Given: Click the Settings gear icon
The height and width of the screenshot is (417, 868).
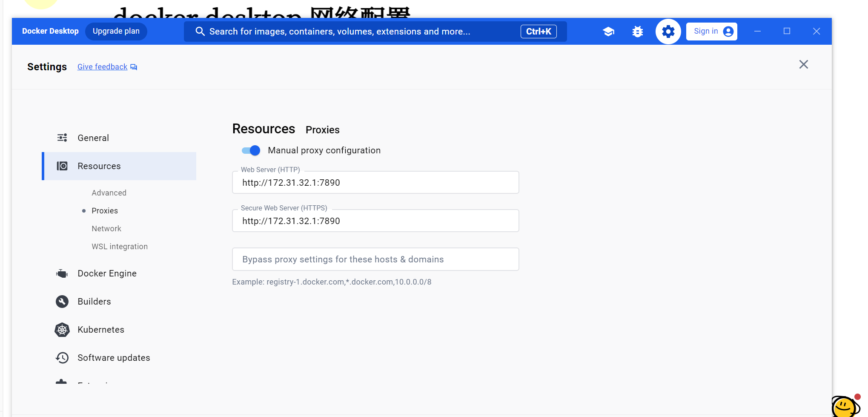Looking at the screenshot, I should (x=668, y=32).
